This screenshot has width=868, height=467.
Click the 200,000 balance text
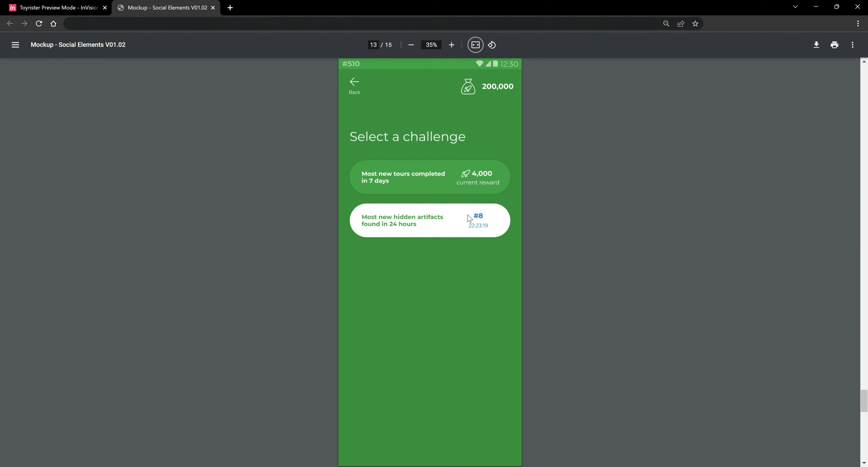497,87
